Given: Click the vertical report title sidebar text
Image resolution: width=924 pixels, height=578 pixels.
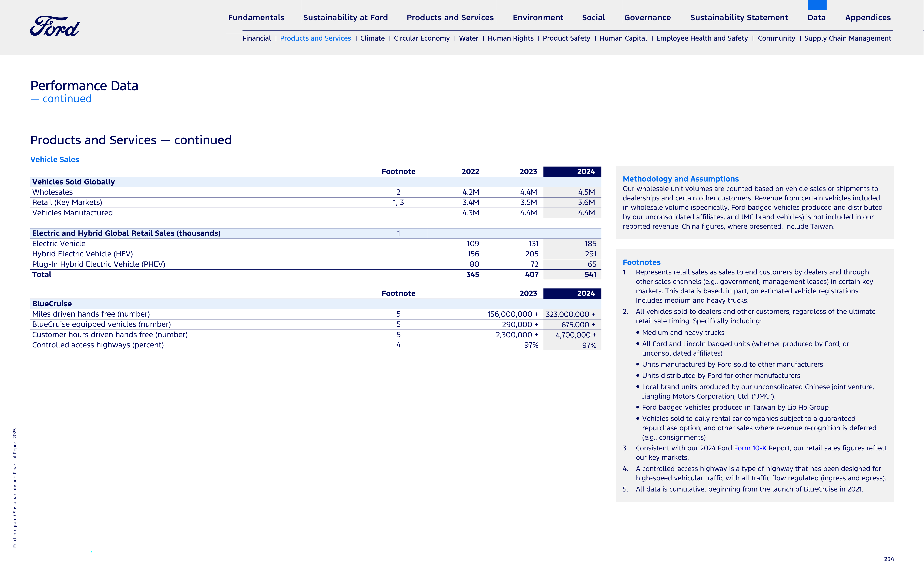Looking at the screenshot, I should pos(15,488).
